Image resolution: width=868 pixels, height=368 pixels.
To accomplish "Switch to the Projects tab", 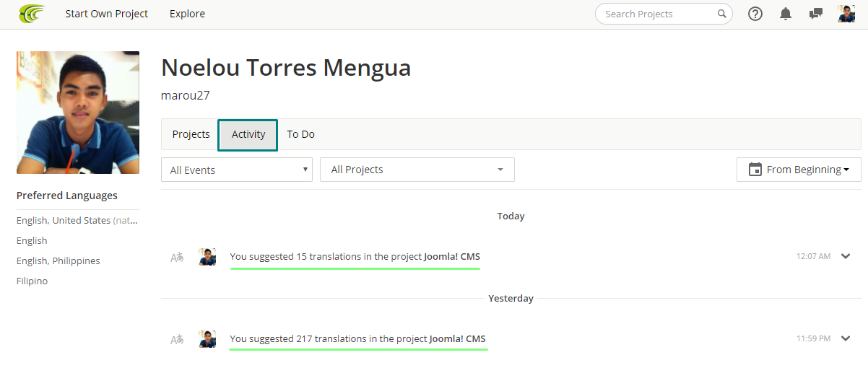I will click(191, 134).
